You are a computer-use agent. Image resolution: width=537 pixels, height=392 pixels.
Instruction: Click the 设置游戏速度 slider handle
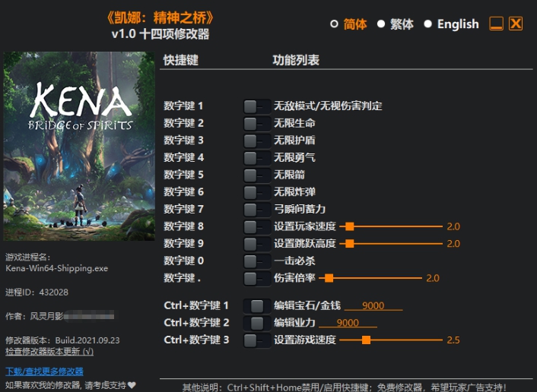tap(366, 340)
